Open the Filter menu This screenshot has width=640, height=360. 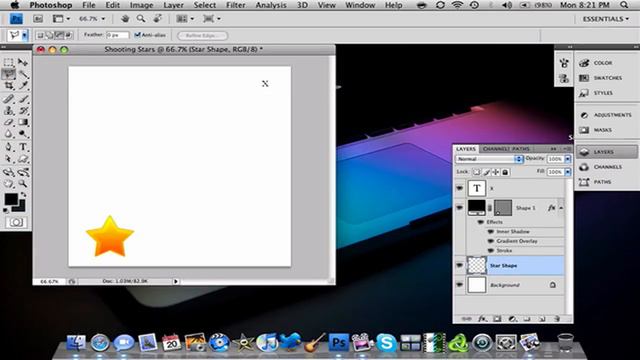coord(236,5)
